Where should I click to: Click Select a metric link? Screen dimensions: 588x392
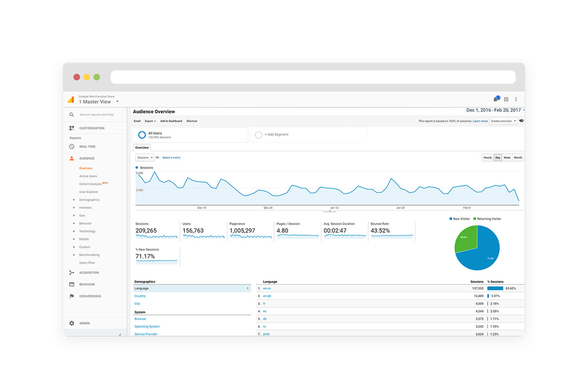tap(171, 158)
